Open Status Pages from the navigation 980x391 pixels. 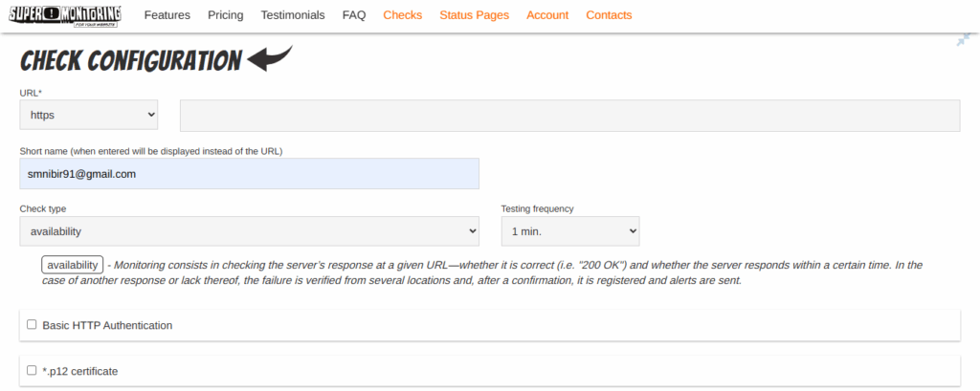[x=475, y=15]
